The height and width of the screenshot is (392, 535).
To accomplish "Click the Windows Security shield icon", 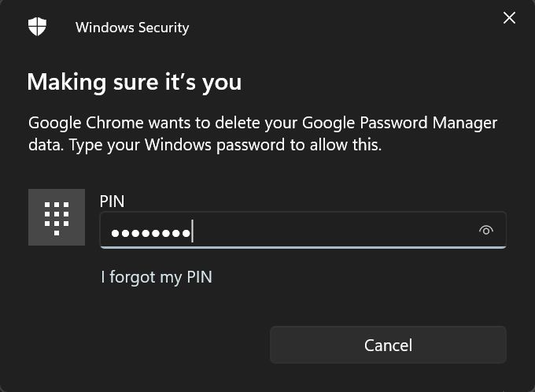I will tap(37, 27).
